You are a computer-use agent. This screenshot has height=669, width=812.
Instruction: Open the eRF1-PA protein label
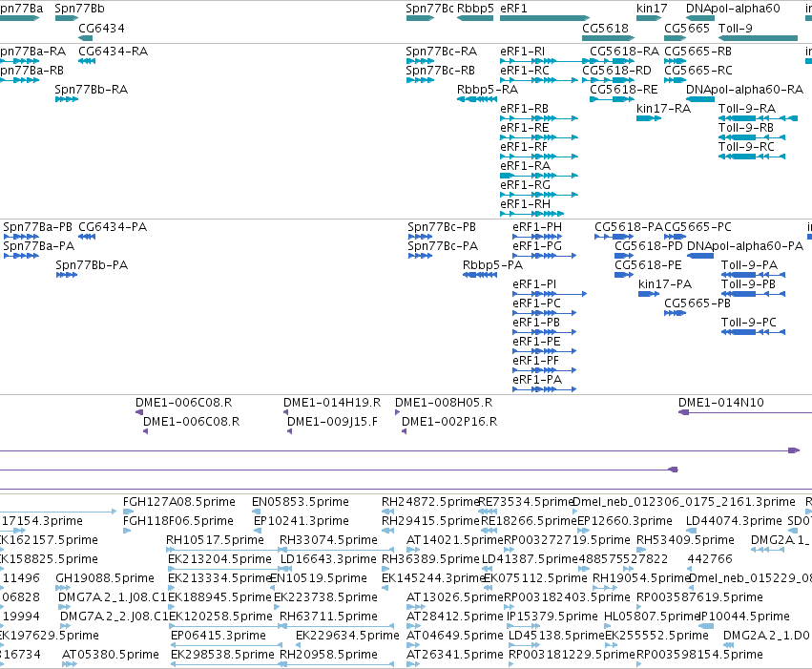(537, 380)
